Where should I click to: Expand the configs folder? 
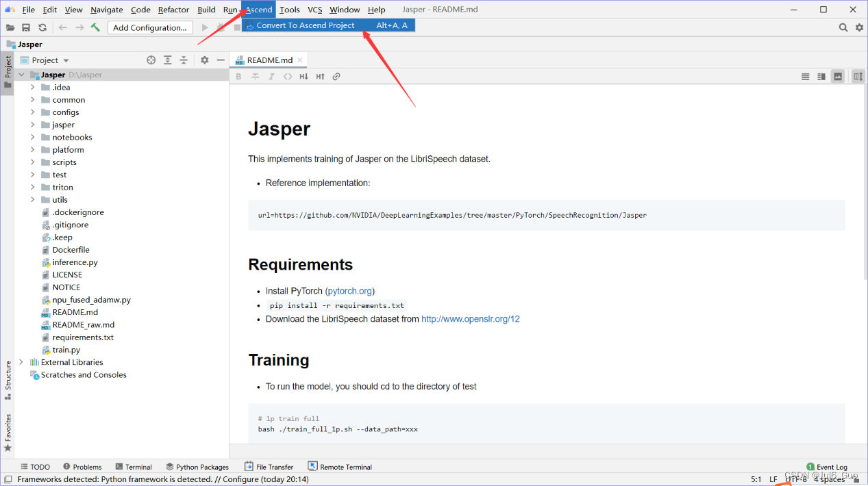32,112
